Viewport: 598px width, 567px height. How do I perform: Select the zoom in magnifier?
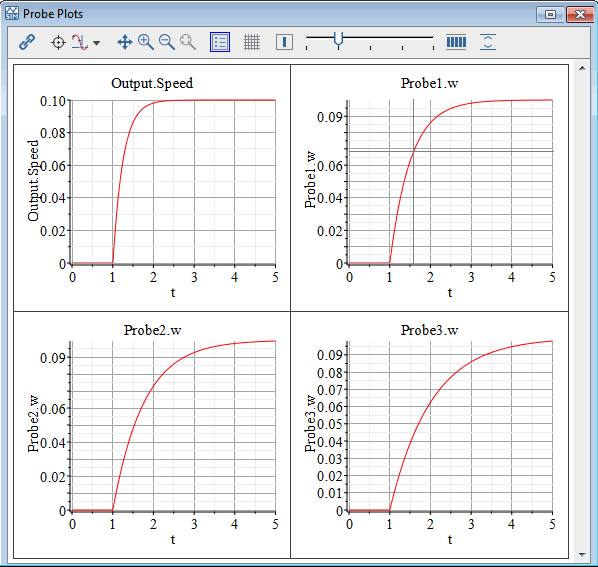pos(146,42)
